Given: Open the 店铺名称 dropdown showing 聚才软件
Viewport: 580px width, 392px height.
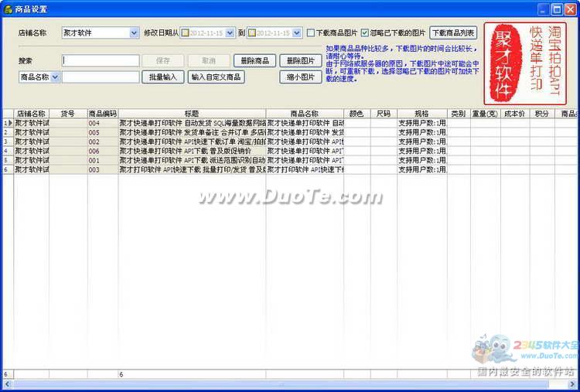Looking at the screenshot, I should tap(134, 33).
